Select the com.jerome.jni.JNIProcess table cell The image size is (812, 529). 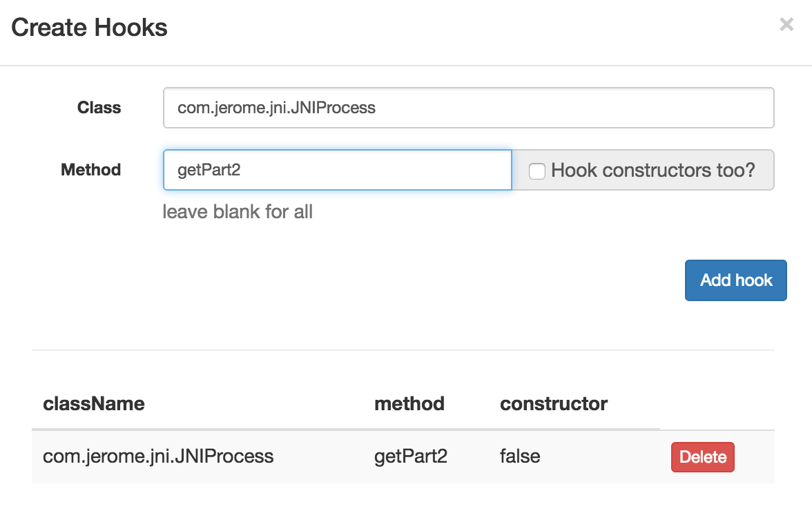158,456
